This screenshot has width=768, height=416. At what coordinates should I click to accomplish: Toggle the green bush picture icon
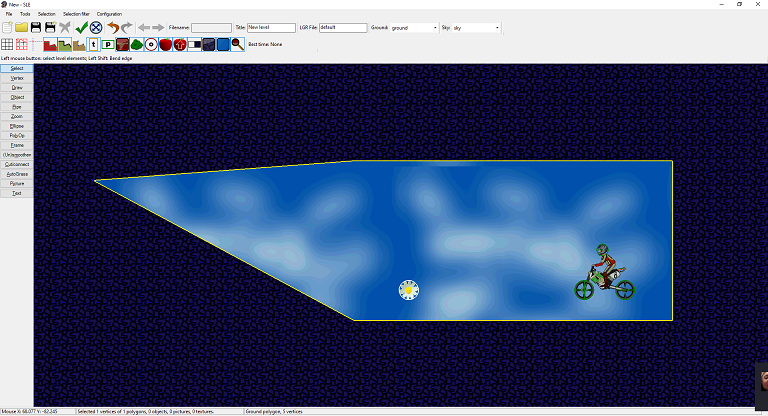point(137,45)
